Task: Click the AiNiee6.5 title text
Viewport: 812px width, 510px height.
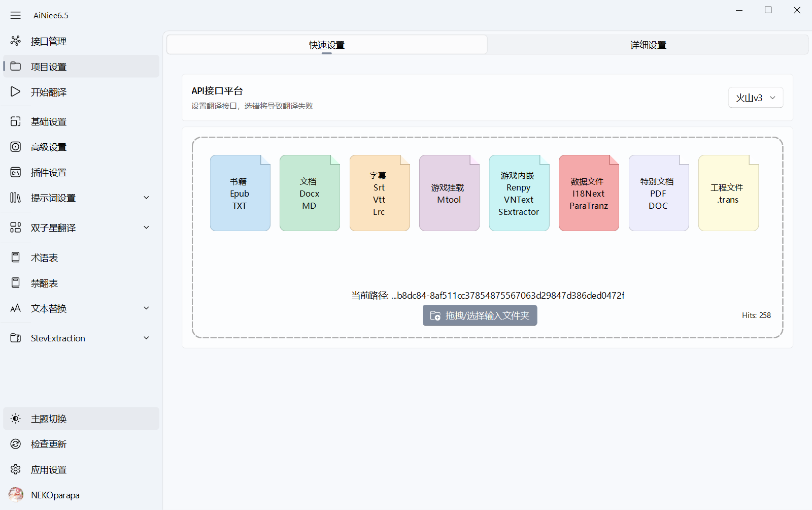Action: [51, 16]
